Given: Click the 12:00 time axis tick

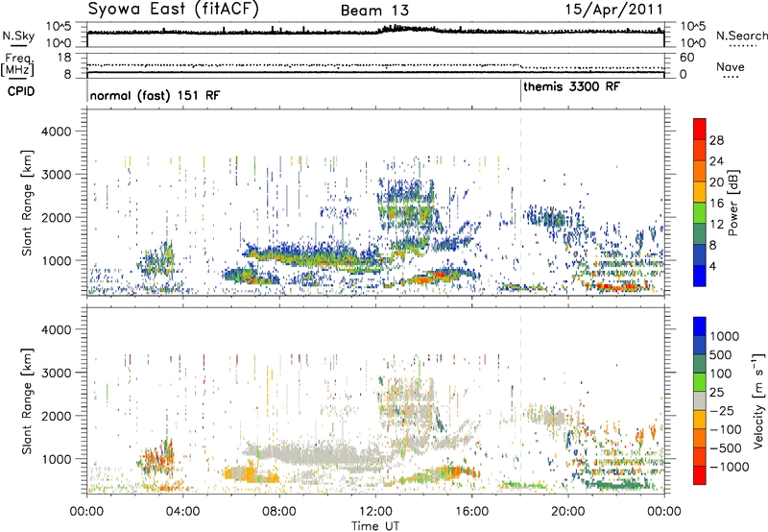Looking at the screenshot, I should [375, 512].
